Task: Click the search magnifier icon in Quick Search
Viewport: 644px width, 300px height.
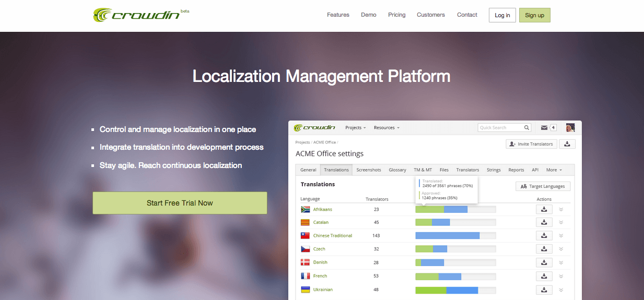Action: (x=527, y=128)
